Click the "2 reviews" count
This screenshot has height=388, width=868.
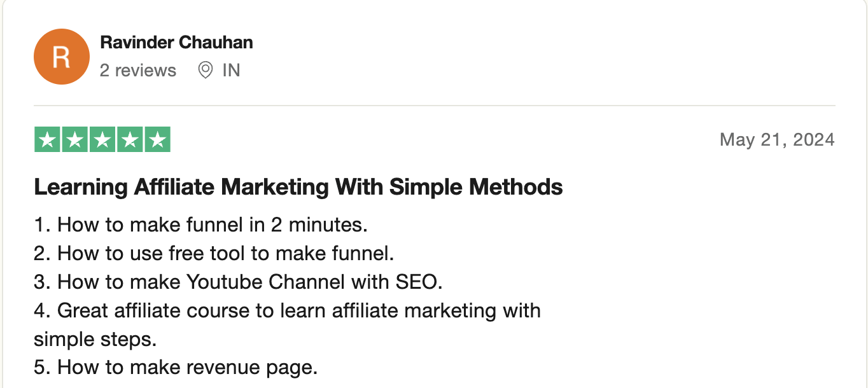137,70
